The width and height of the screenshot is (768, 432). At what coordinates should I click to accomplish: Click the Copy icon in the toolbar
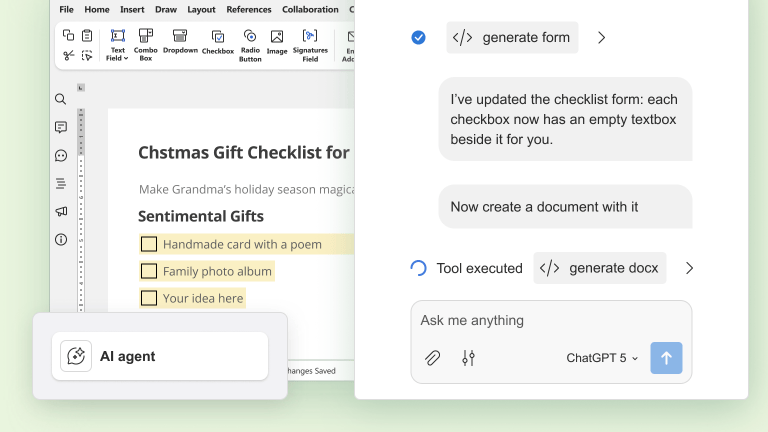tap(68, 35)
